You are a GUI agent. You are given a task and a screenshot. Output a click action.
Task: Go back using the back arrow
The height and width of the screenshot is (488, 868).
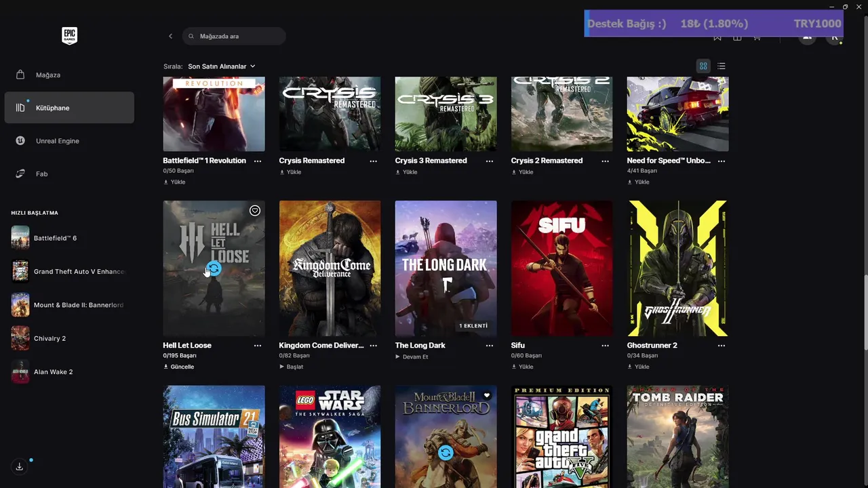coord(170,36)
